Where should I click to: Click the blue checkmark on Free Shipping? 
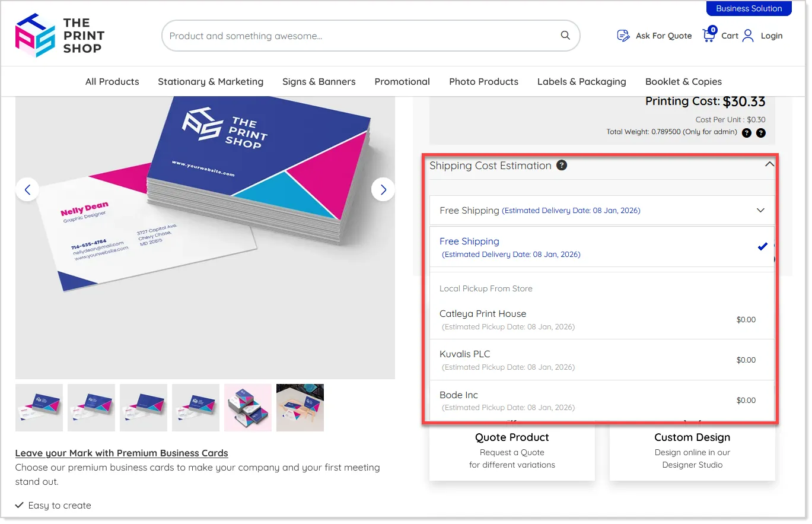coord(763,246)
